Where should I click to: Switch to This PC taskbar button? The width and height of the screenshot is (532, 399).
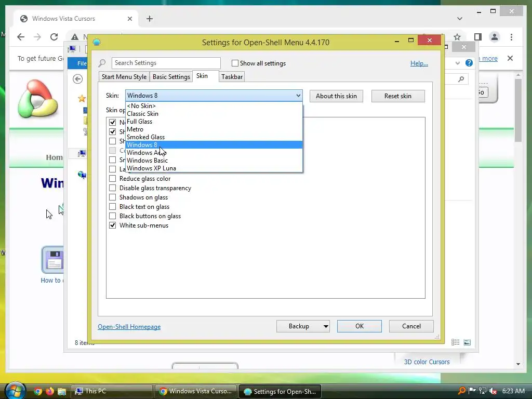(111, 391)
